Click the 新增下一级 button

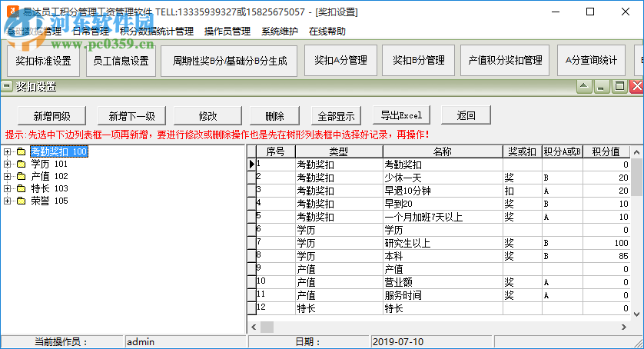tap(132, 116)
